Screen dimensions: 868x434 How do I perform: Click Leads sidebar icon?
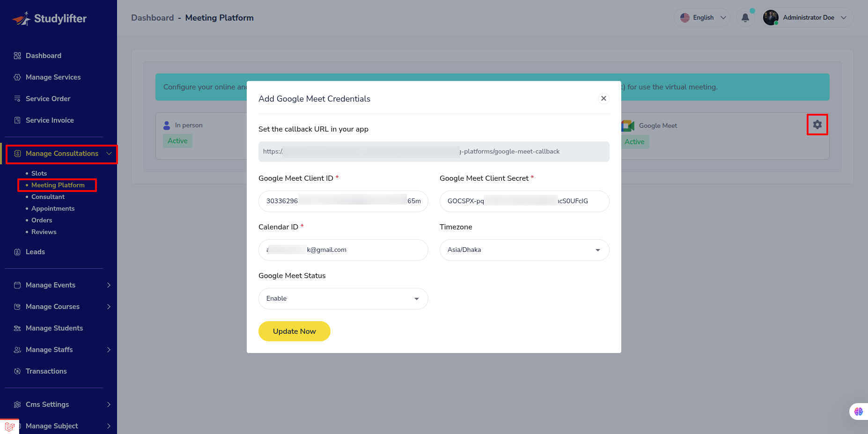pos(17,252)
